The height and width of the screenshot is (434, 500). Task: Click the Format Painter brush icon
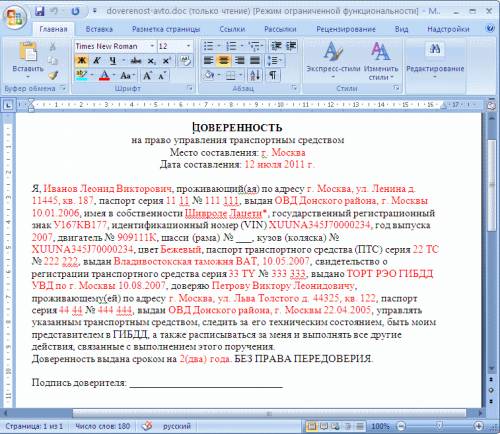click(53, 75)
